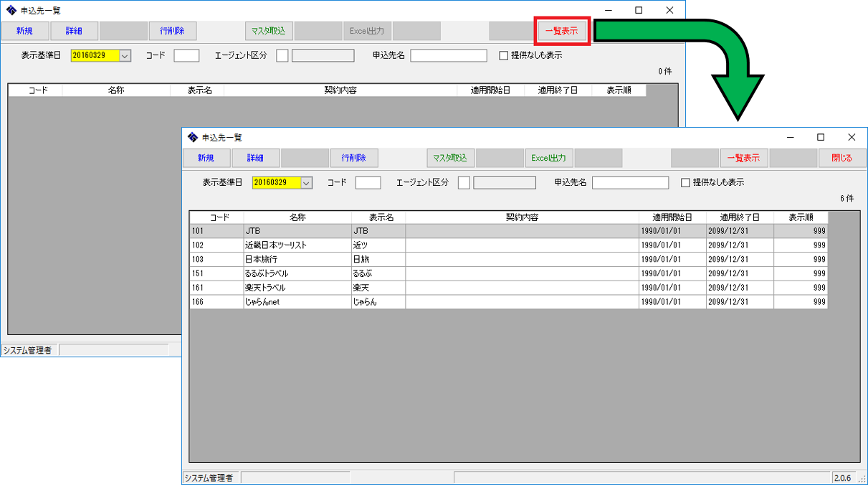The width and height of the screenshot is (868, 485).
Task: Focus 申込先名 field in the back window
Action: tap(449, 55)
